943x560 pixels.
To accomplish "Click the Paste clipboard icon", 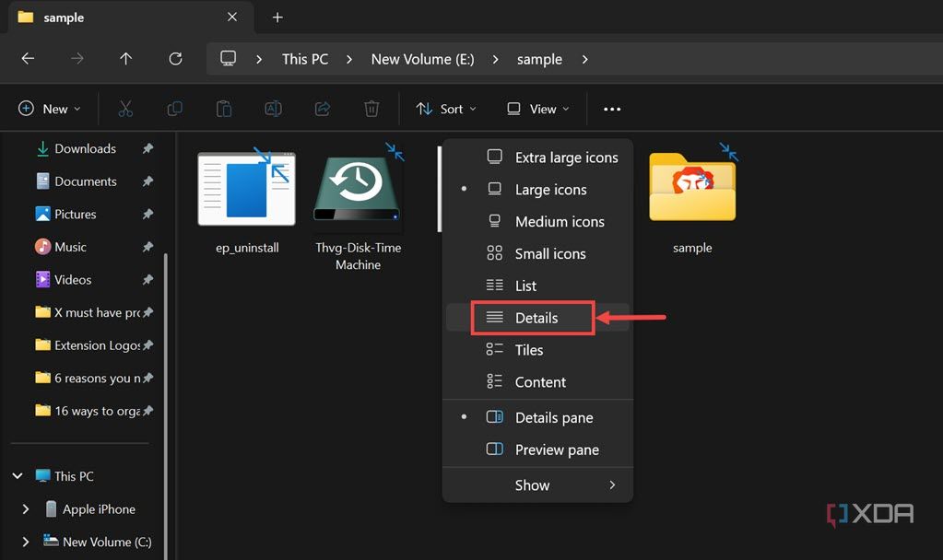I will pos(224,109).
